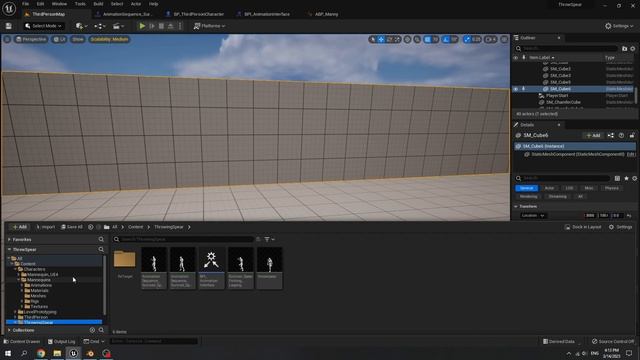Toggle scale snapping in viewport toolbar
The image size is (640, 360).
coord(467,40)
